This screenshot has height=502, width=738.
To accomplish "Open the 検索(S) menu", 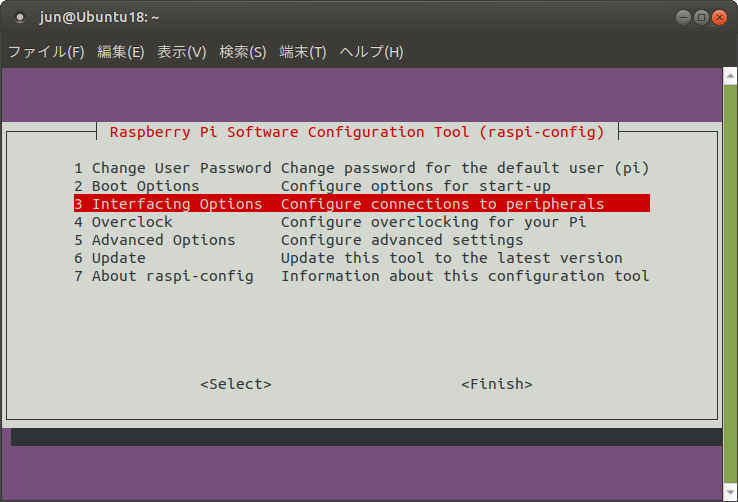I will [x=243, y=52].
